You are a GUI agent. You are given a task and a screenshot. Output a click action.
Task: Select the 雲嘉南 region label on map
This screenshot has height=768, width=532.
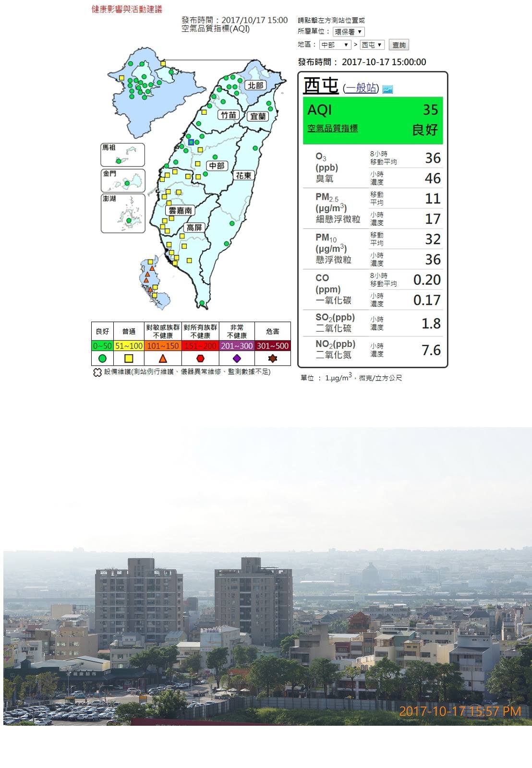point(180,210)
